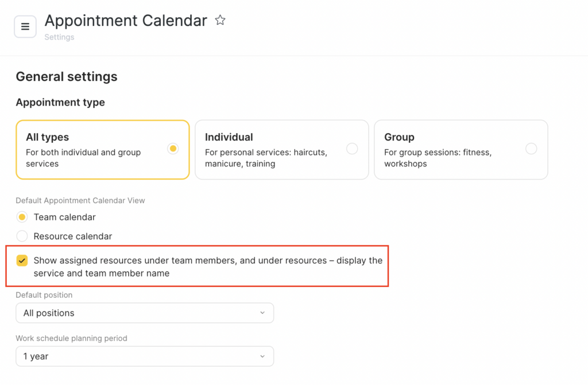Click the Settings breadcrumb under the title
The width and height of the screenshot is (588, 385).
(x=59, y=37)
